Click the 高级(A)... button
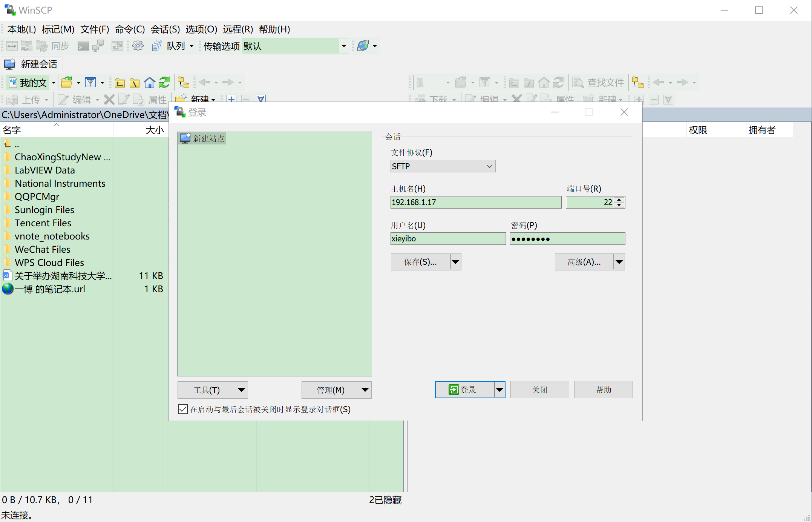Image resolution: width=812 pixels, height=522 pixels. click(x=584, y=262)
